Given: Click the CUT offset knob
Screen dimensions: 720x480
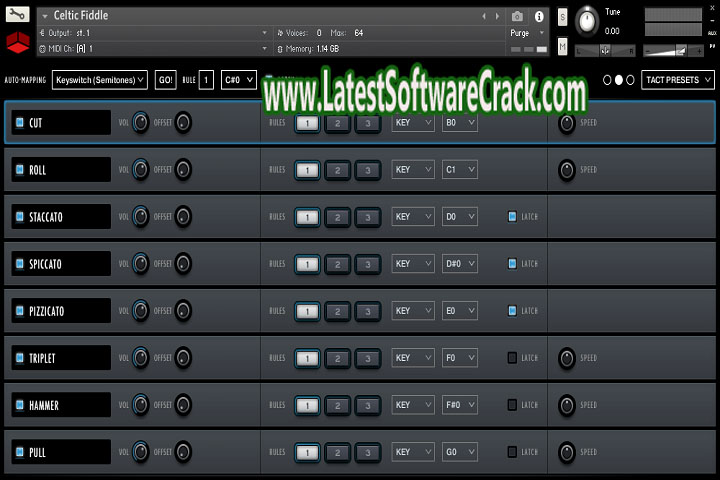Looking at the screenshot, I should coord(183,123).
